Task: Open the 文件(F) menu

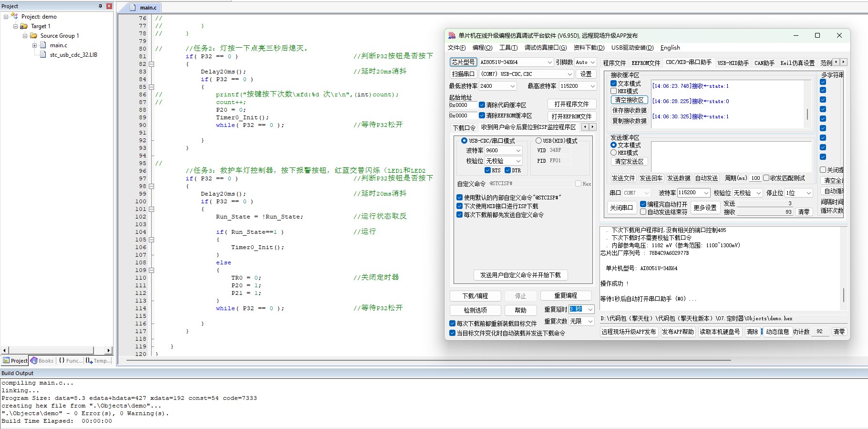Action: tap(457, 48)
